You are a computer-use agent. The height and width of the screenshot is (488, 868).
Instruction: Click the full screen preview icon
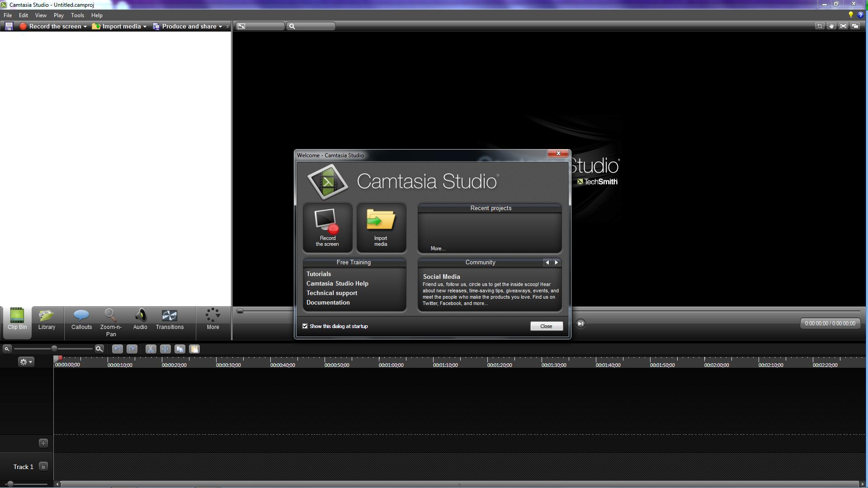tap(843, 26)
